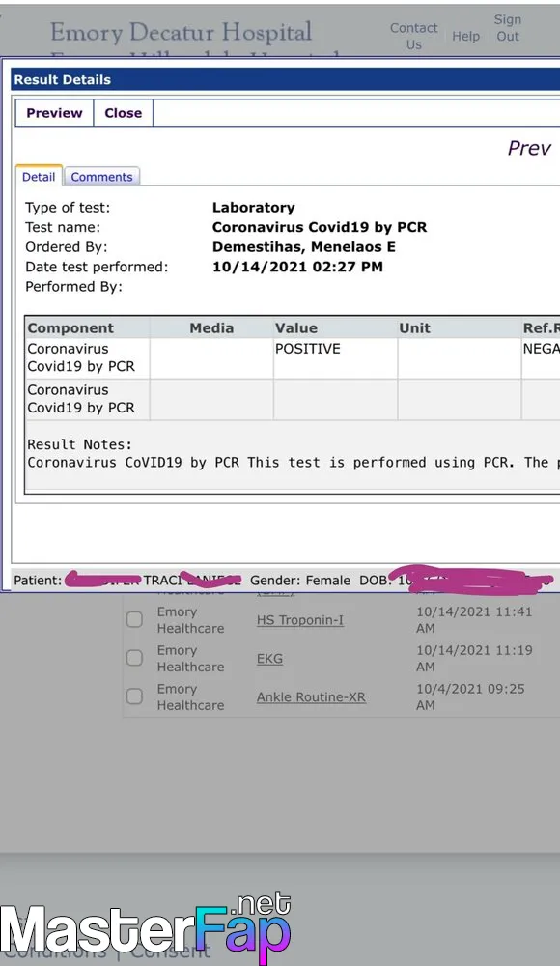Click the Sign Out link
Image resolution: width=560 pixels, height=966 pixels.
(x=508, y=28)
